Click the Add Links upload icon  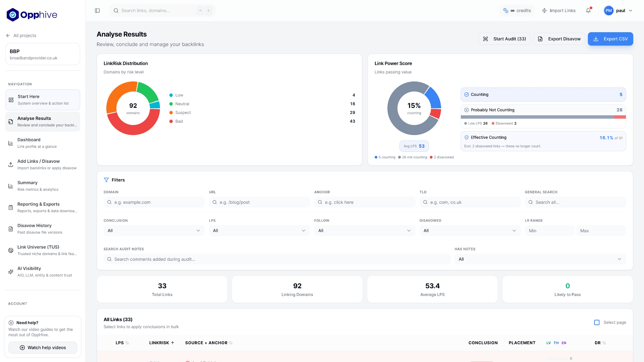(x=11, y=165)
